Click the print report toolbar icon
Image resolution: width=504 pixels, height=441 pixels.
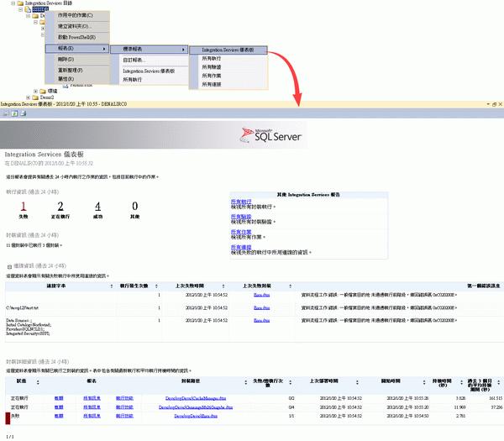[24, 113]
